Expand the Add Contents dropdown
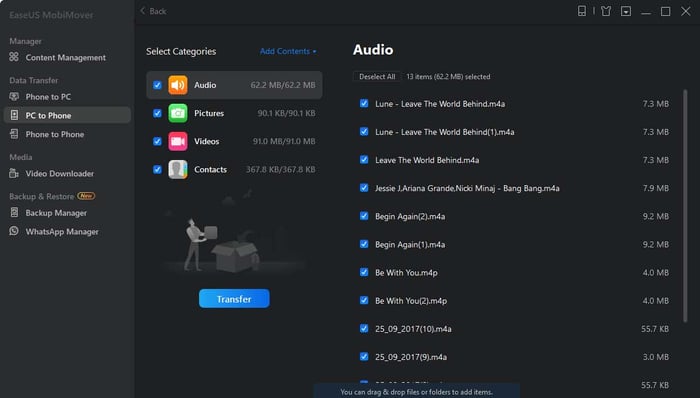The height and width of the screenshot is (398, 700). click(x=288, y=51)
